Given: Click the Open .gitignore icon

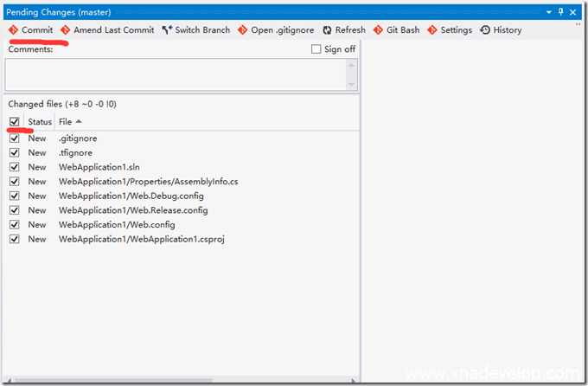Looking at the screenshot, I should pyautogui.click(x=243, y=30).
